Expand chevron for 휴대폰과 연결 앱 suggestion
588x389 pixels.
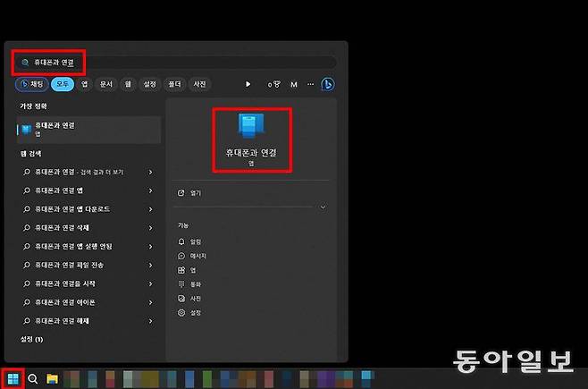pos(150,190)
